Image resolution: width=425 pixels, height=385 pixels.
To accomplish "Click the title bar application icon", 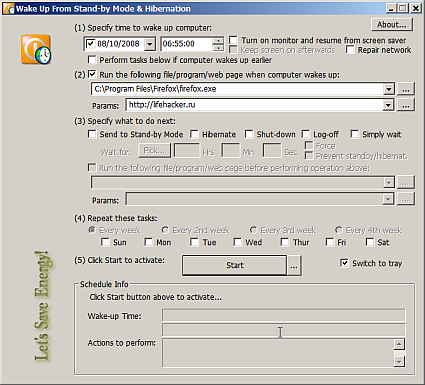I will [9, 8].
